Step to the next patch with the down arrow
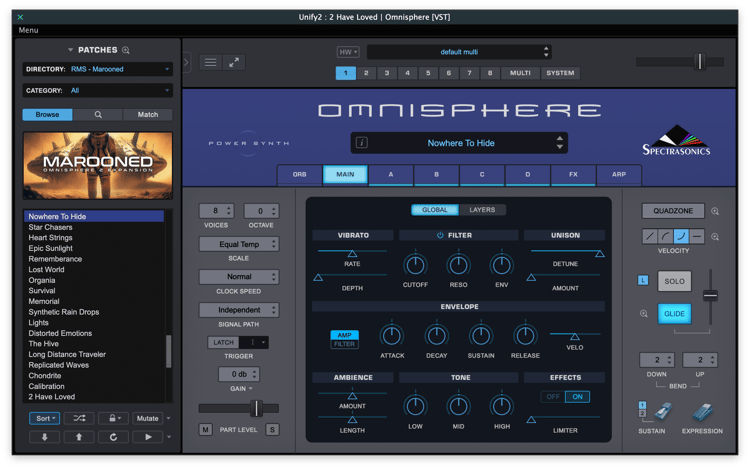 pyautogui.click(x=44, y=437)
